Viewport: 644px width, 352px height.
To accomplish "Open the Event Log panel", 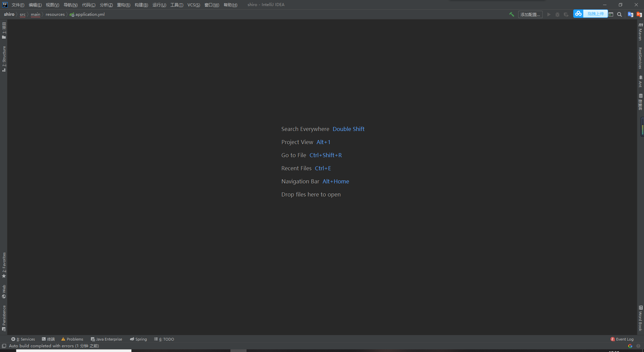I will [622, 339].
